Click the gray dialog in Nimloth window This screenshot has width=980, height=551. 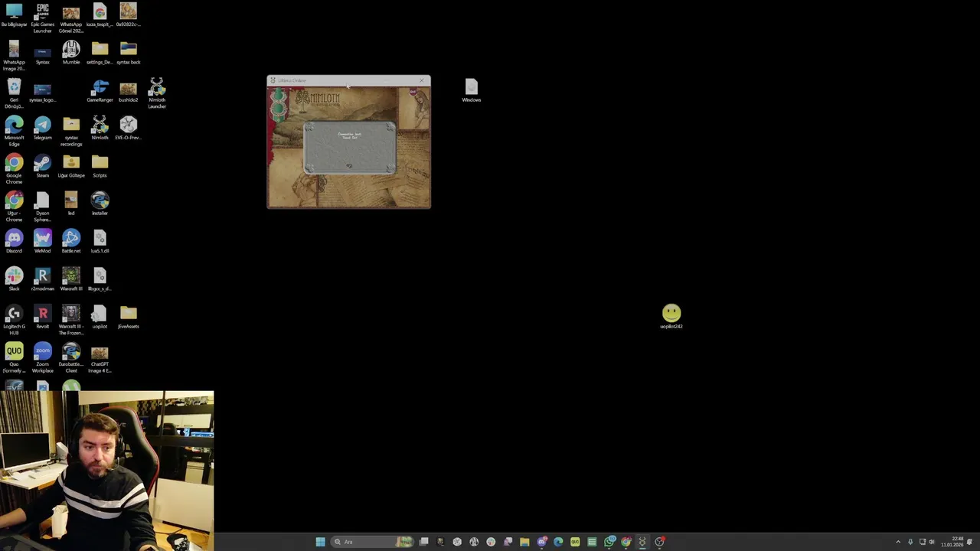[349, 148]
